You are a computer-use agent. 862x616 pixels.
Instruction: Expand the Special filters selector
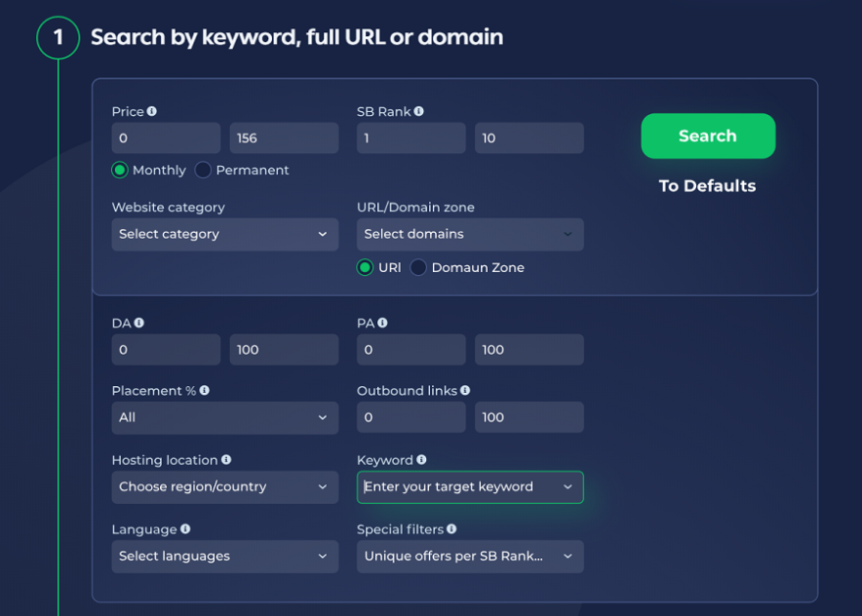click(x=470, y=556)
